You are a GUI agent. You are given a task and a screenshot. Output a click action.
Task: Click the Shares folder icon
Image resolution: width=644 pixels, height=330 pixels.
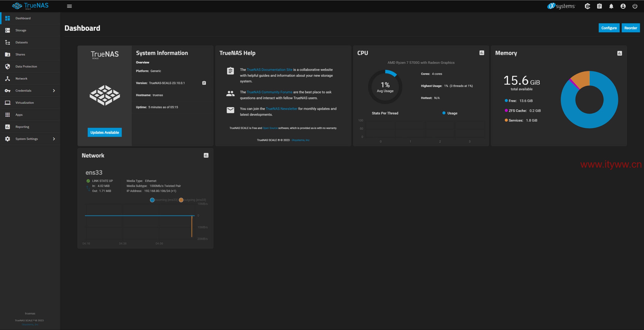8,54
